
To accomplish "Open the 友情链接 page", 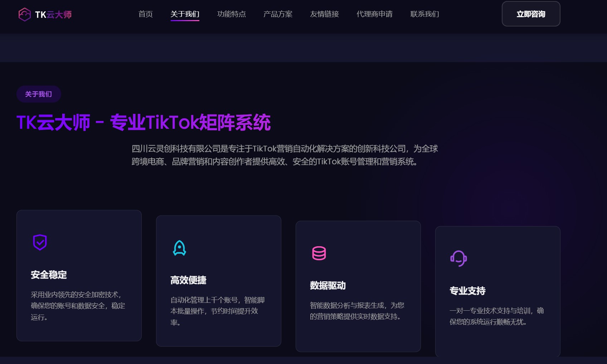I will click(324, 14).
